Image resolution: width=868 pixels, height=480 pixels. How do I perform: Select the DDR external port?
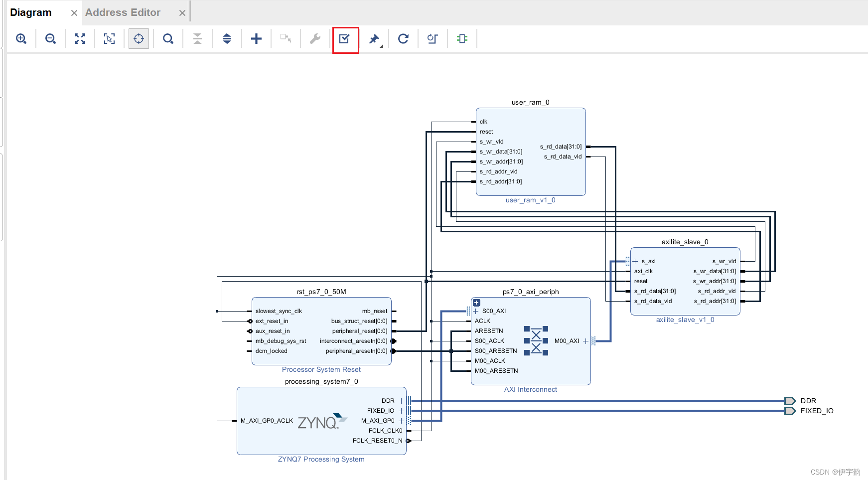(x=790, y=401)
